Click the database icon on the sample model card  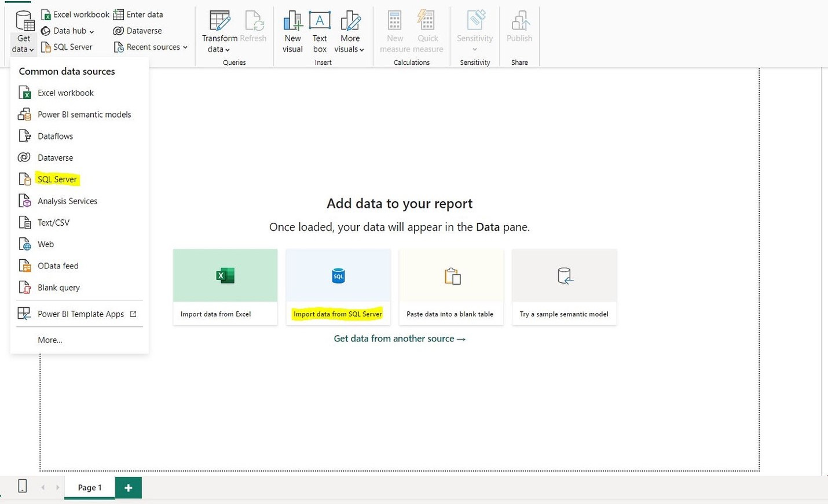565,276
